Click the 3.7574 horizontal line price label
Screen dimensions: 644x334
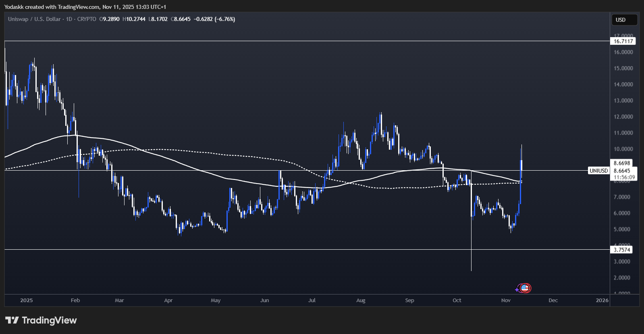(622, 250)
